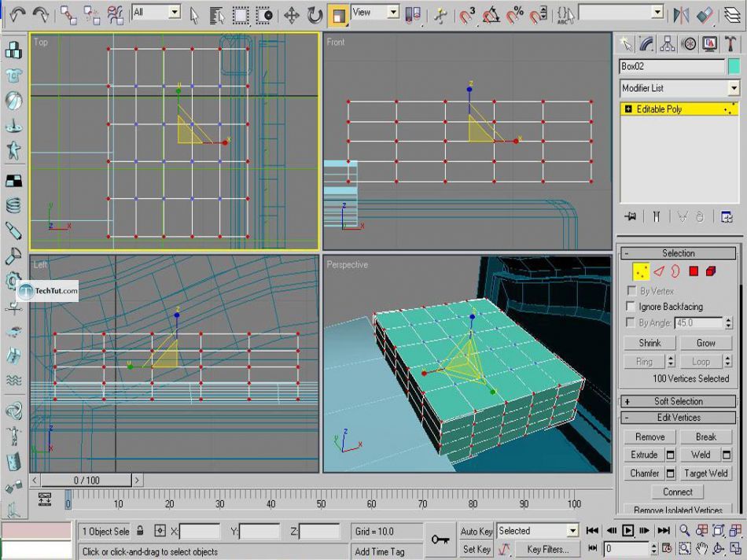Click the Grow selection button
747x560 pixels.
(705, 343)
